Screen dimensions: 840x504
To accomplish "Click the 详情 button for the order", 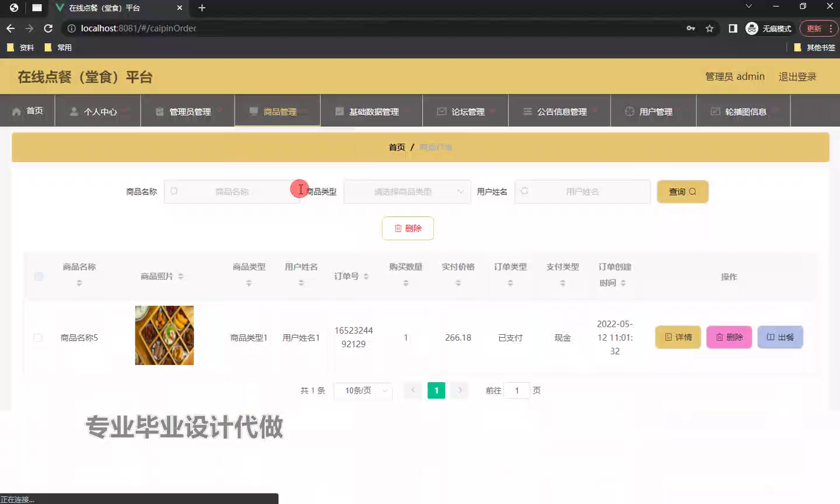I will pyautogui.click(x=678, y=337).
